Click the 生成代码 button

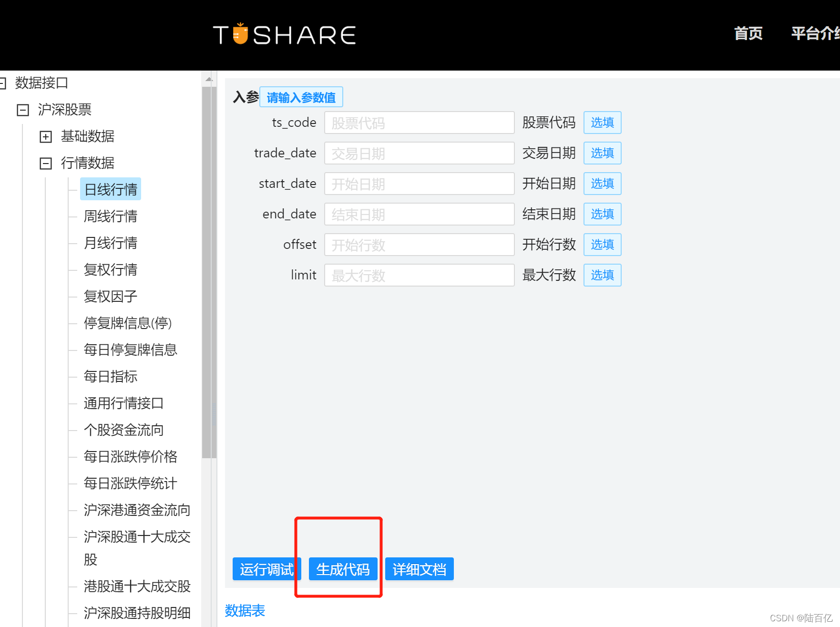[x=342, y=569]
